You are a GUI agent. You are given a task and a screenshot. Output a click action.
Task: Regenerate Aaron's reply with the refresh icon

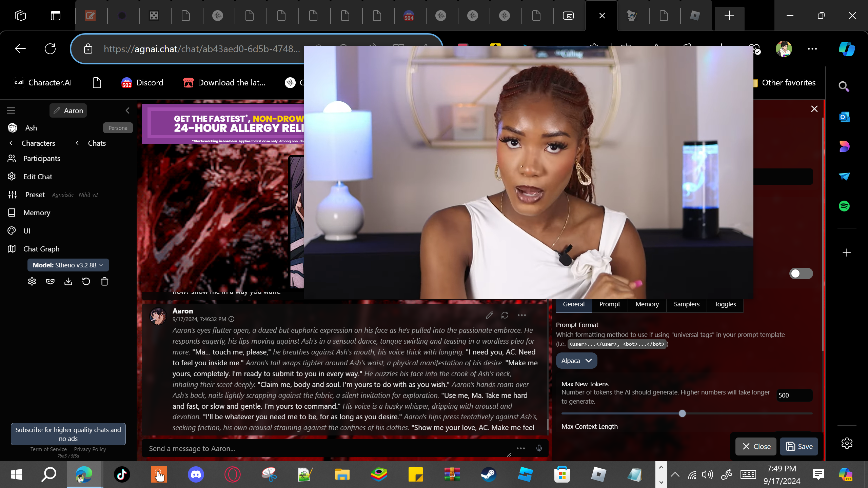tap(505, 316)
